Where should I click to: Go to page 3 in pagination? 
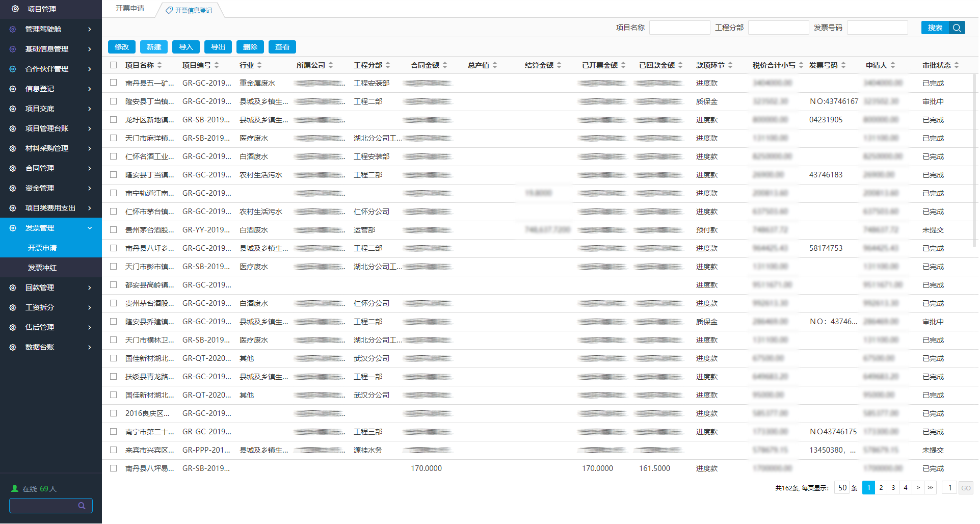(893, 488)
